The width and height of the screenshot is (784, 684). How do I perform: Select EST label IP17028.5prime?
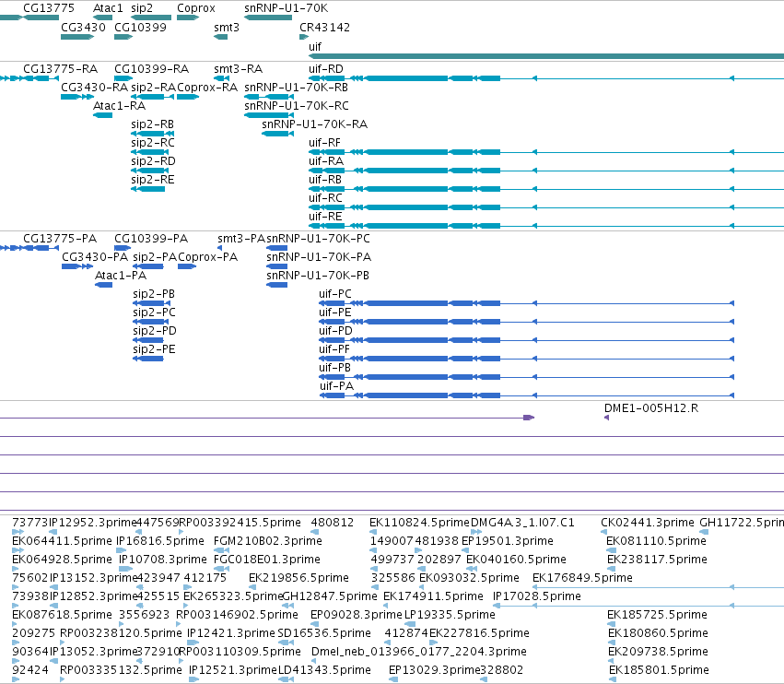[536, 596]
